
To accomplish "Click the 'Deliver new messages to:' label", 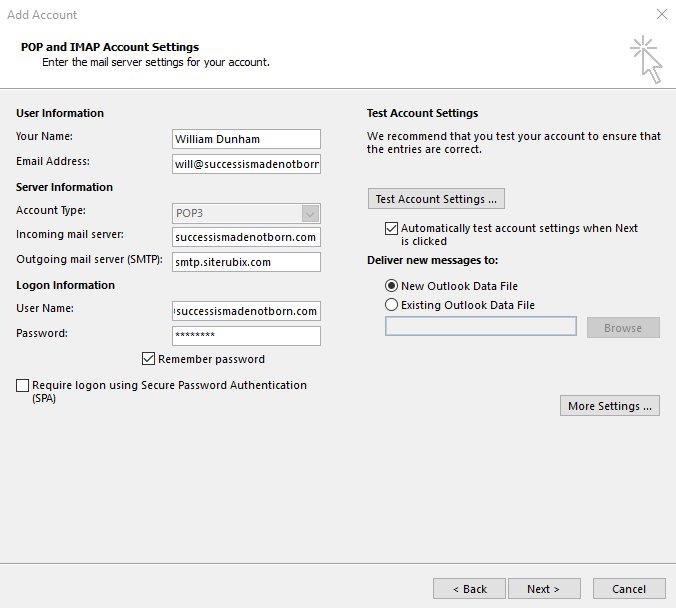I will point(432,260).
